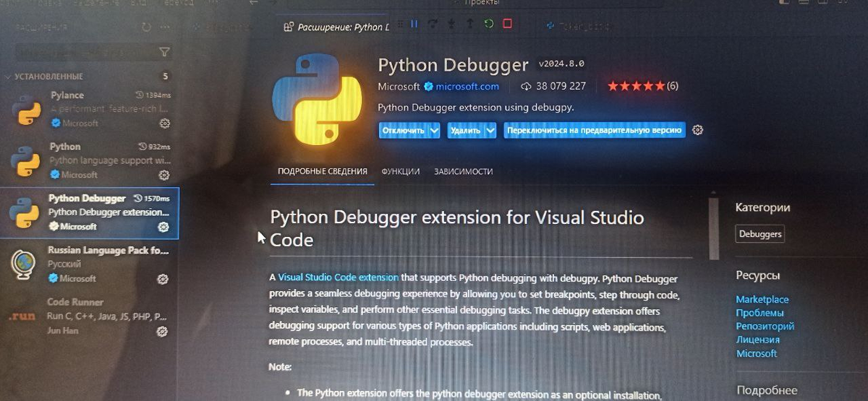Open the manage gear for Code Runner
The image size is (868, 401).
(x=162, y=332)
